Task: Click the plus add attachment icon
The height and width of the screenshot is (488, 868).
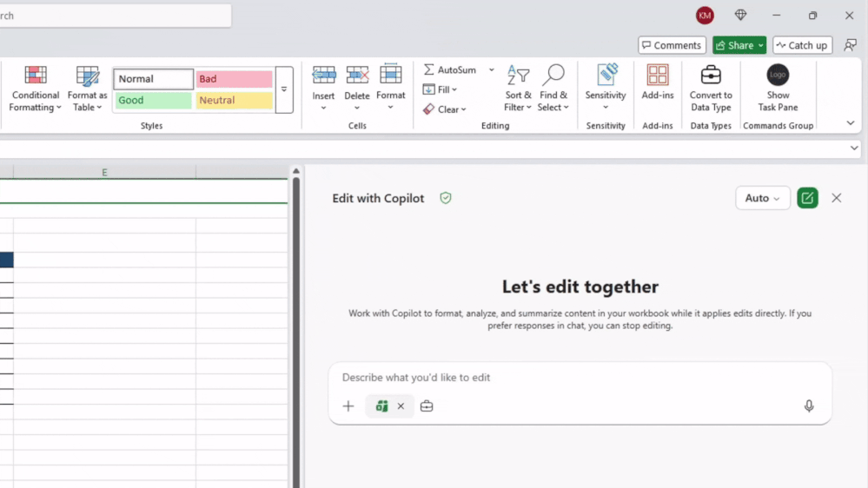Action: click(348, 406)
